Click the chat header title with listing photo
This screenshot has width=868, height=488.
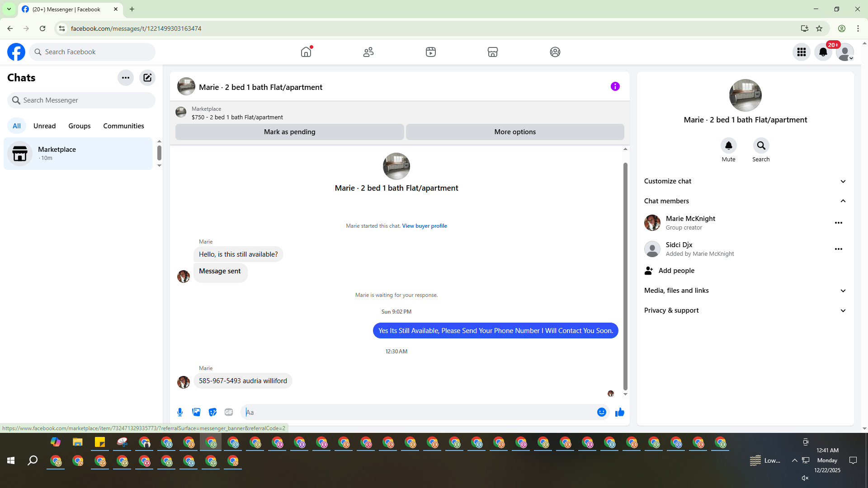pyautogui.click(x=250, y=87)
